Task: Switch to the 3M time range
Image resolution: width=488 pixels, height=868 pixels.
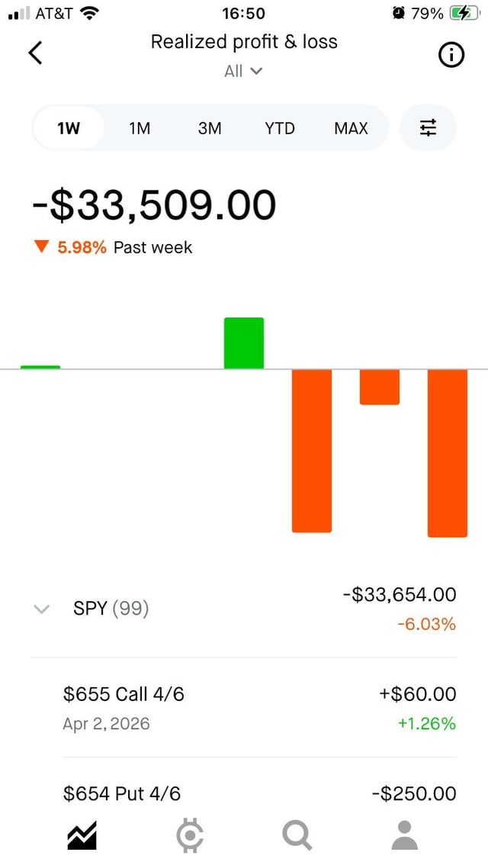Action: (210, 128)
